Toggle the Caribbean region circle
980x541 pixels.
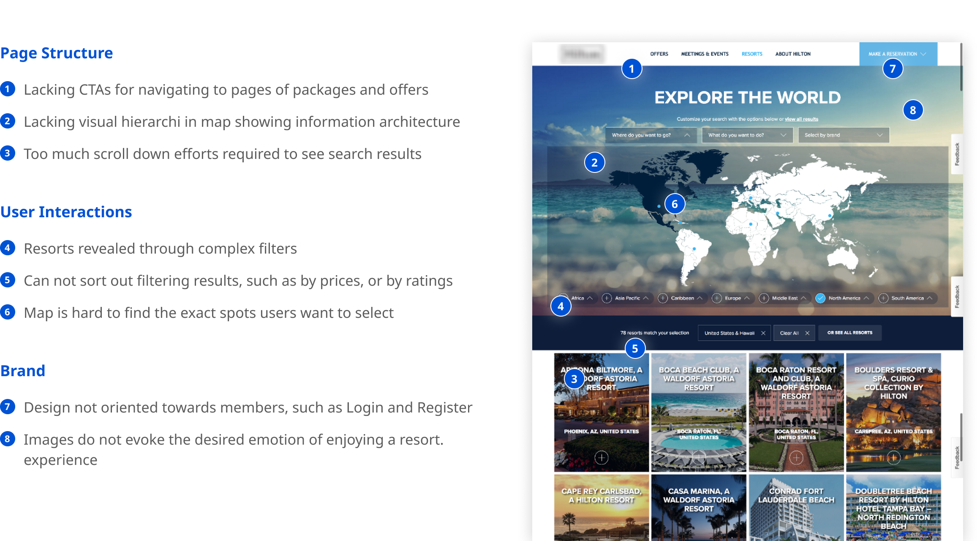pyautogui.click(x=663, y=298)
